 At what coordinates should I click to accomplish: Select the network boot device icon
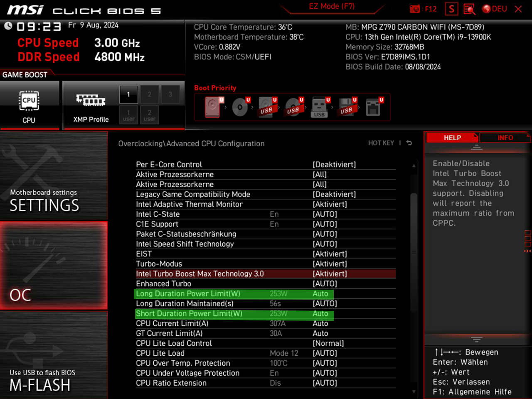coord(373,107)
